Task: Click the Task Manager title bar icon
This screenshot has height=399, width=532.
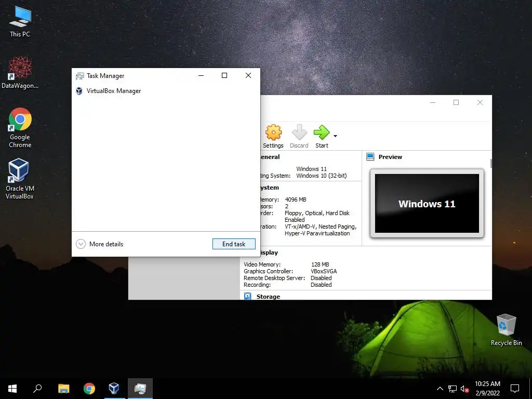Action: (79, 76)
